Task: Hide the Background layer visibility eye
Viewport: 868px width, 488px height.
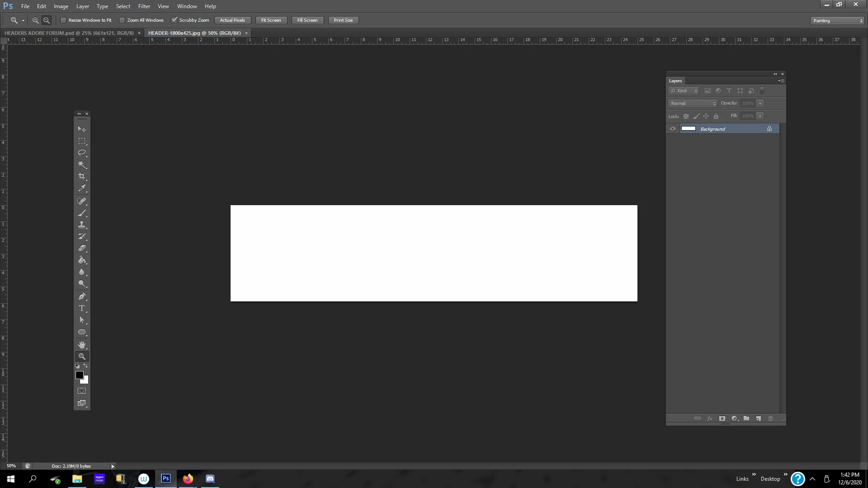Action: (x=673, y=129)
